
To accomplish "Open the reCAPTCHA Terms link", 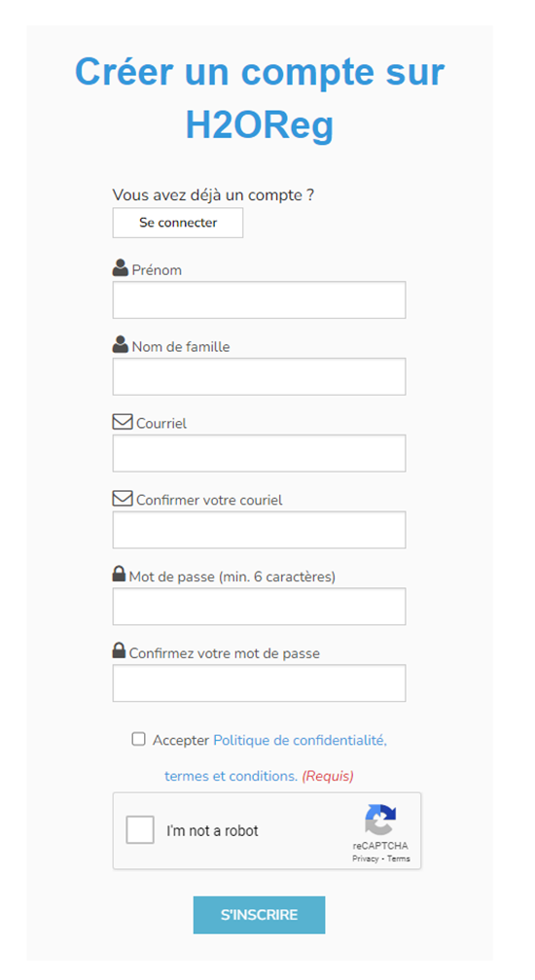I will 398,858.
